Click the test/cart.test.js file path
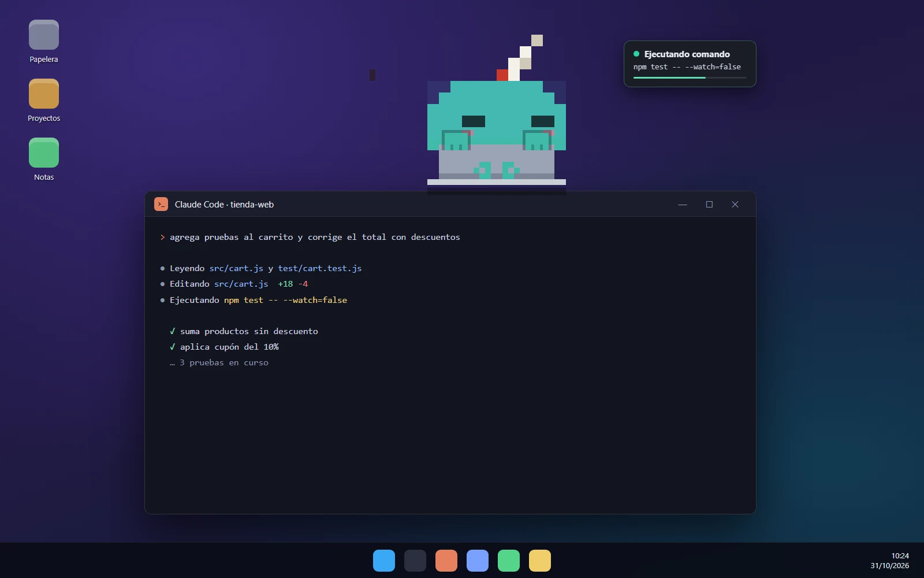 point(320,268)
